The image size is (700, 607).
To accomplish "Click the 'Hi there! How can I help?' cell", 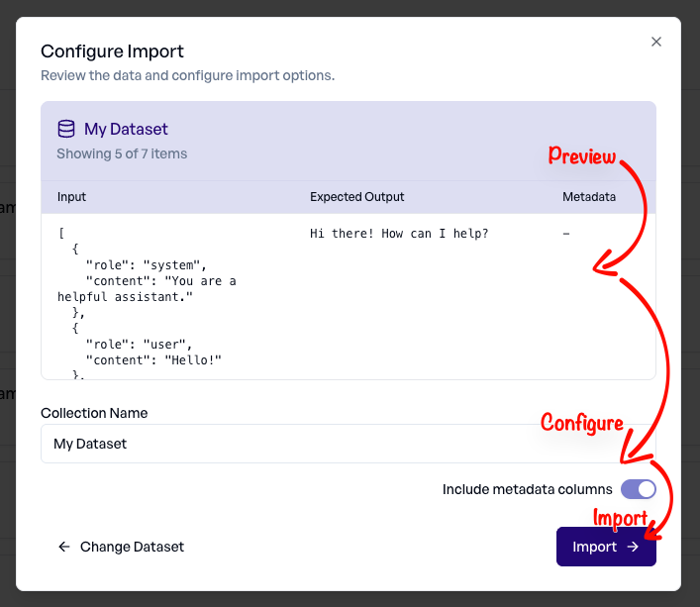I will (x=399, y=234).
